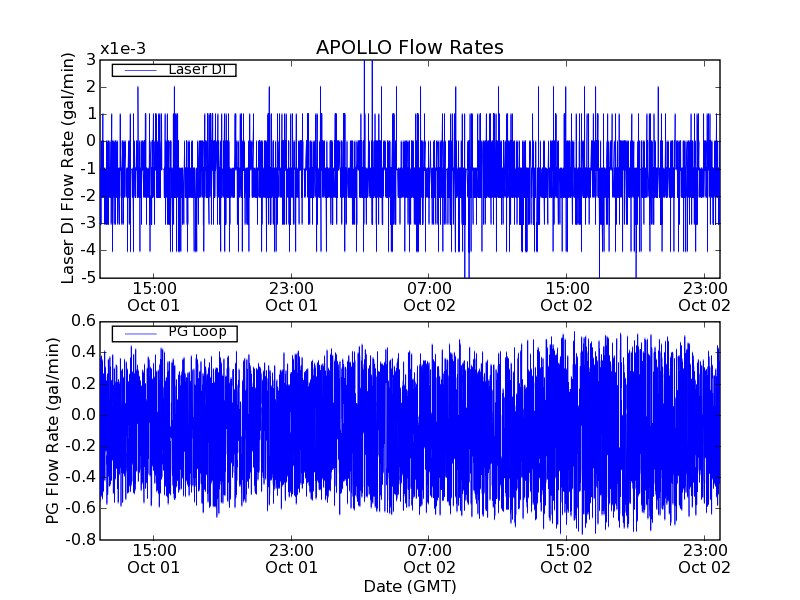Click 23:00 Oct 02 tick under Laser DI plot
The image size is (800, 600).
pyautogui.click(x=705, y=296)
